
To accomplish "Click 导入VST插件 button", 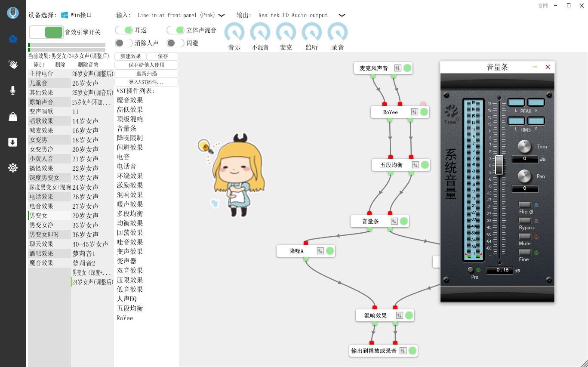I will pyautogui.click(x=147, y=82).
